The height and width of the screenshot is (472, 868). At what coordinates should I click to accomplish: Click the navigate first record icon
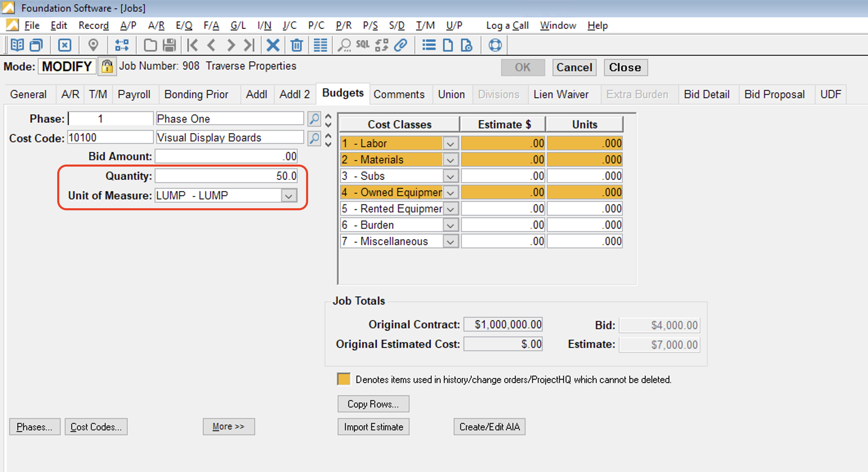[187, 45]
